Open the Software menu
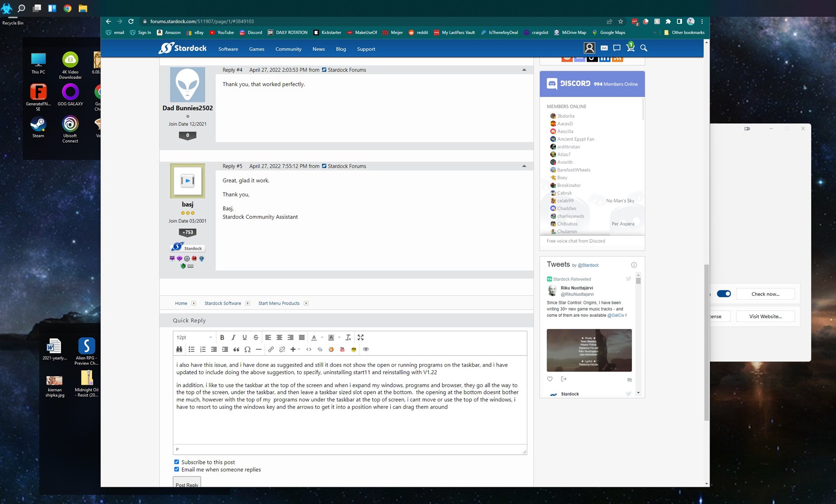Image resolution: width=836 pixels, height=504 pixels. (228, 49)
